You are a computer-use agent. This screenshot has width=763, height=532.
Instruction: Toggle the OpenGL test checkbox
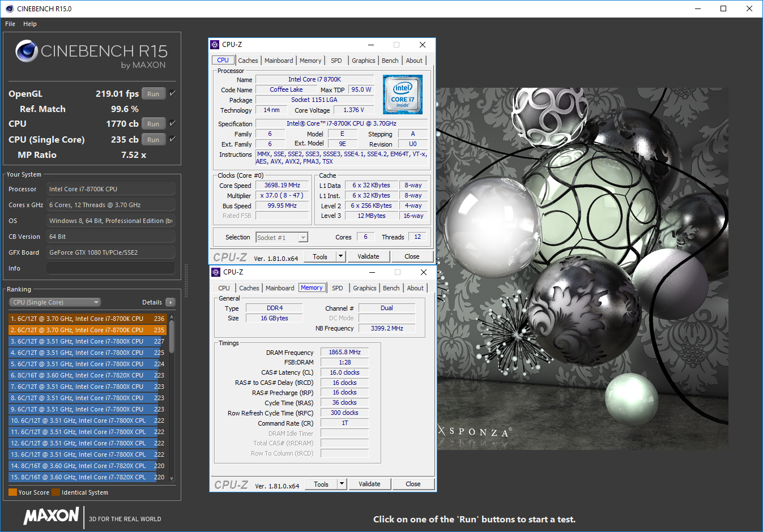click(172, 93)
